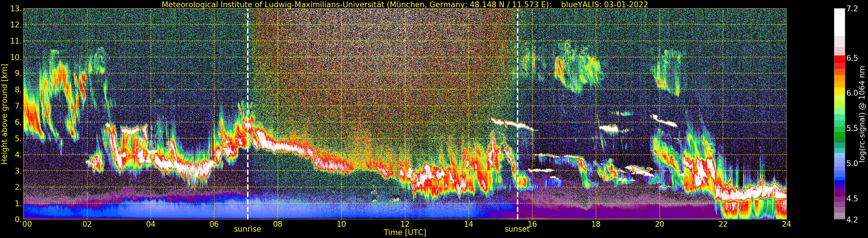This screenshot has height=238, width=868.
Task: Click the '18' time tick label
Action: [596, 224]
